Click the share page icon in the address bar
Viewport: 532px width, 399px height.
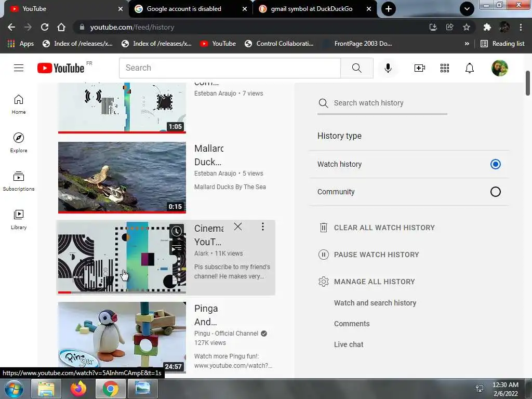[449, 27]
